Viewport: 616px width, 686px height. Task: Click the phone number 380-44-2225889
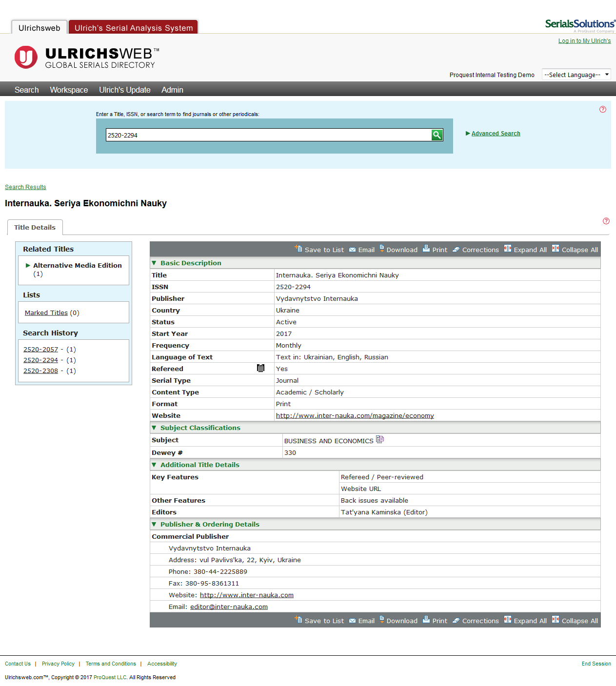tap(220, 571)
